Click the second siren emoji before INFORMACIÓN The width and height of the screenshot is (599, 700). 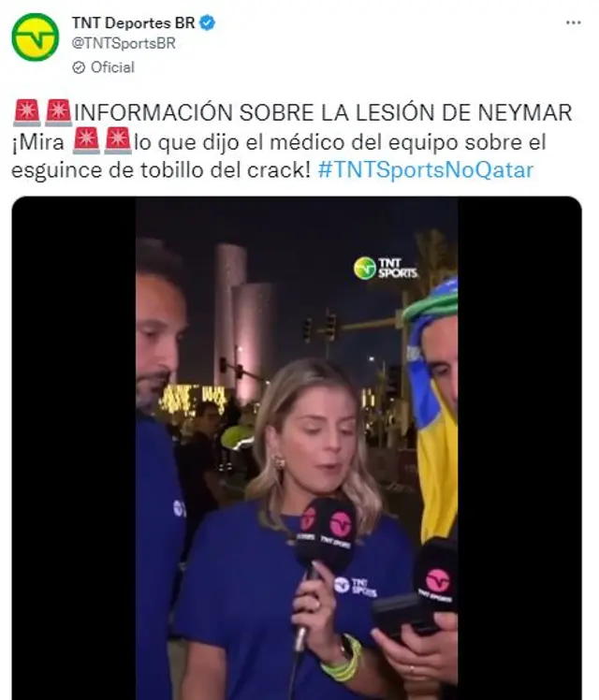point(58,112)
